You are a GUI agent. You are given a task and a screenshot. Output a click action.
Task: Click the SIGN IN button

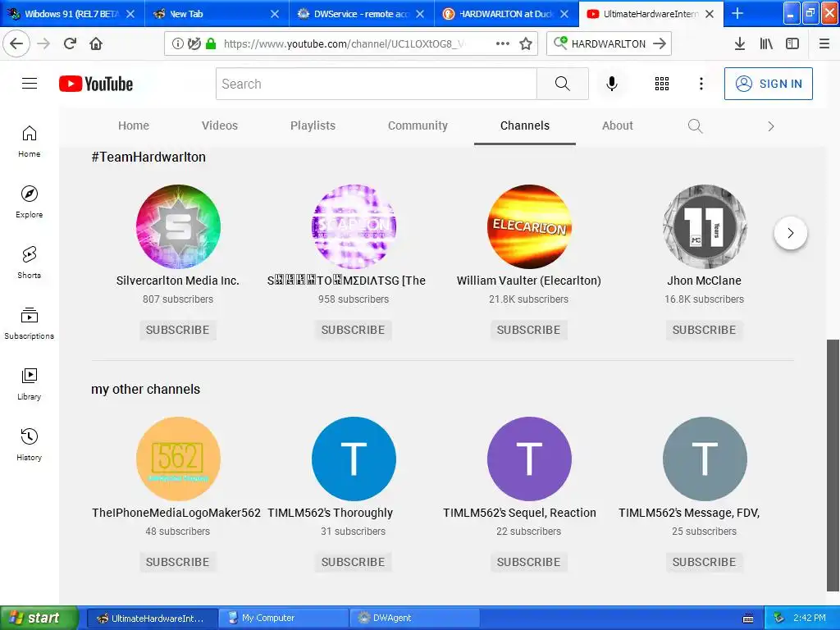[x=769, y=84]
